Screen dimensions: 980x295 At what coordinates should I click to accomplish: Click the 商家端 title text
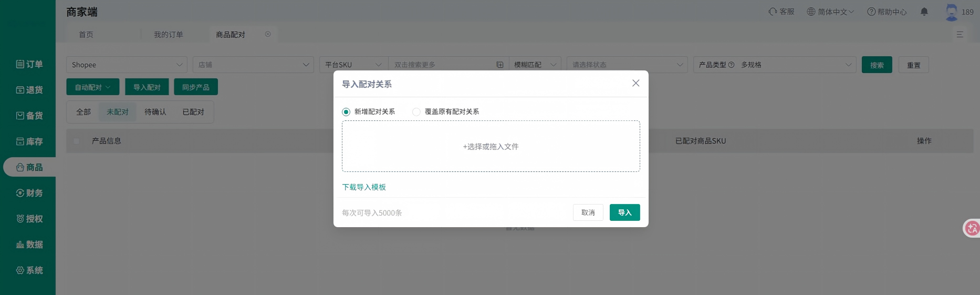(82, 12)
